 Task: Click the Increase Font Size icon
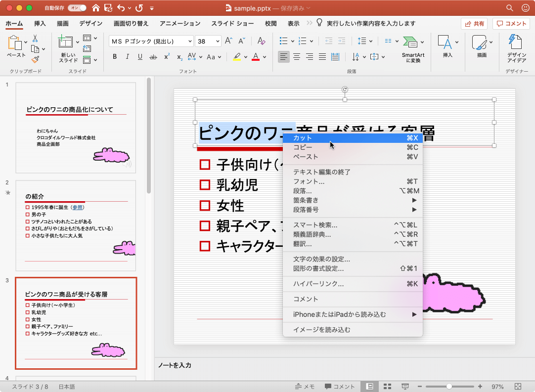(x=228, y=42)
